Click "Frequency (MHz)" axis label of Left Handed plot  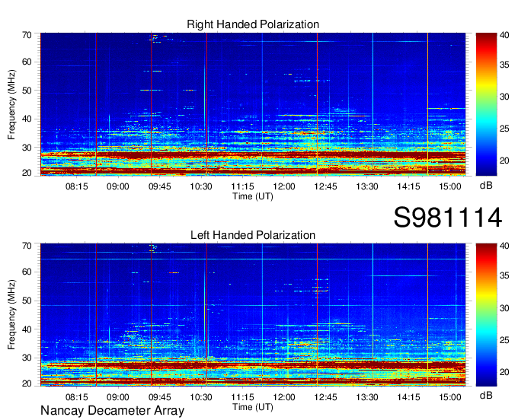[x=11, y=315]
